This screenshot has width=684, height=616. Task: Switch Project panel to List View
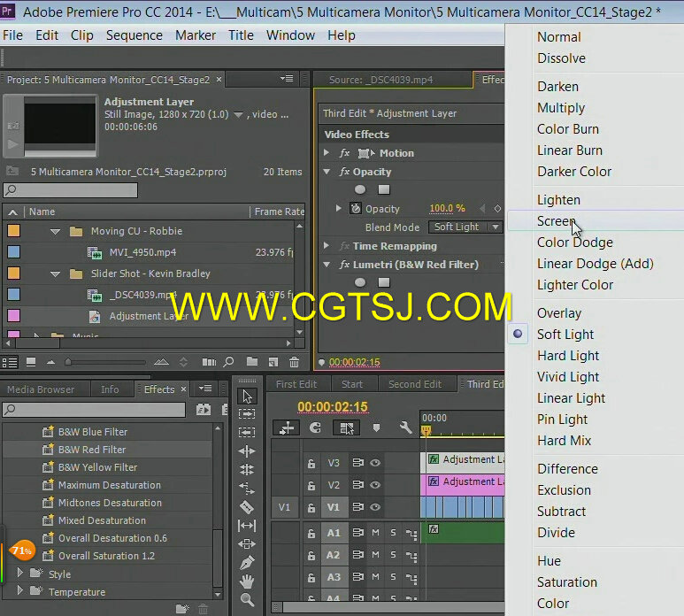coord(10,362)
